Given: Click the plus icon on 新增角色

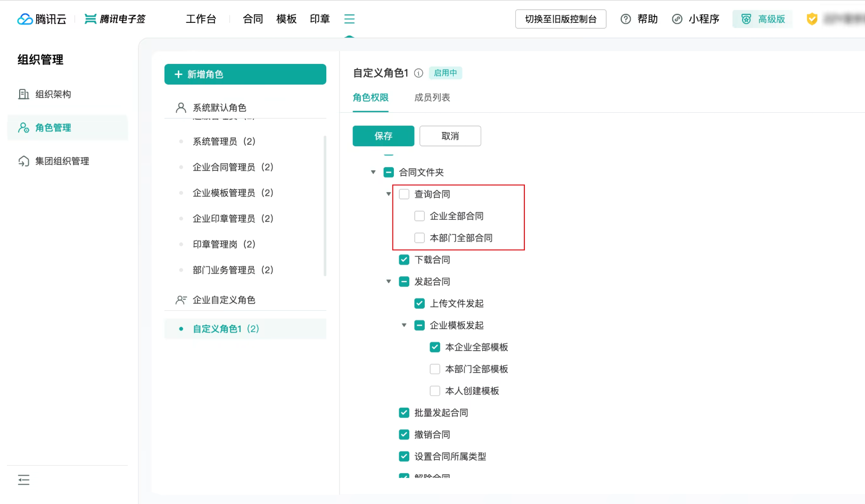Looking at the screenshot, I should [x=178, y=75].
